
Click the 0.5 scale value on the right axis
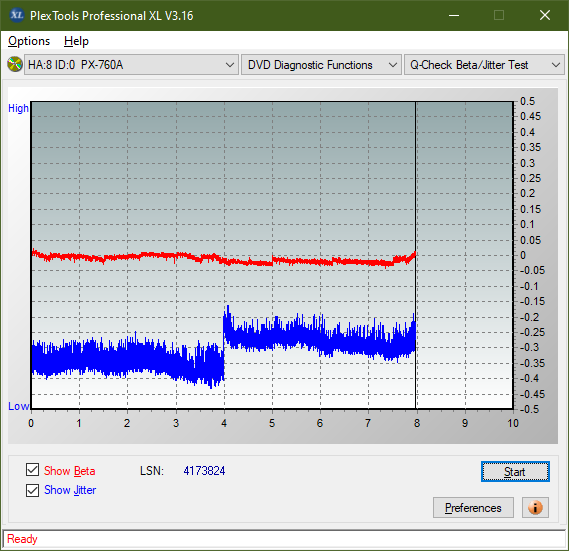[527, 101]
